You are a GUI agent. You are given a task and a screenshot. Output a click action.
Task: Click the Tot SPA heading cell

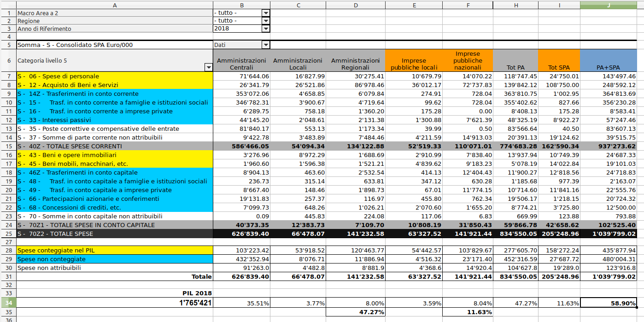[x=559, y=60]
